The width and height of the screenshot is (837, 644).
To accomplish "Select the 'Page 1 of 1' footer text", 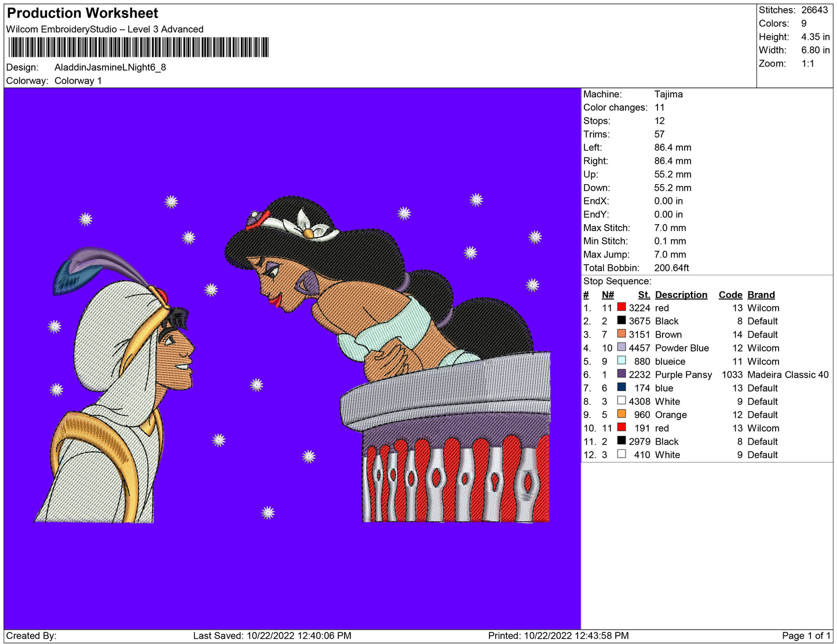I will [806, 635].
